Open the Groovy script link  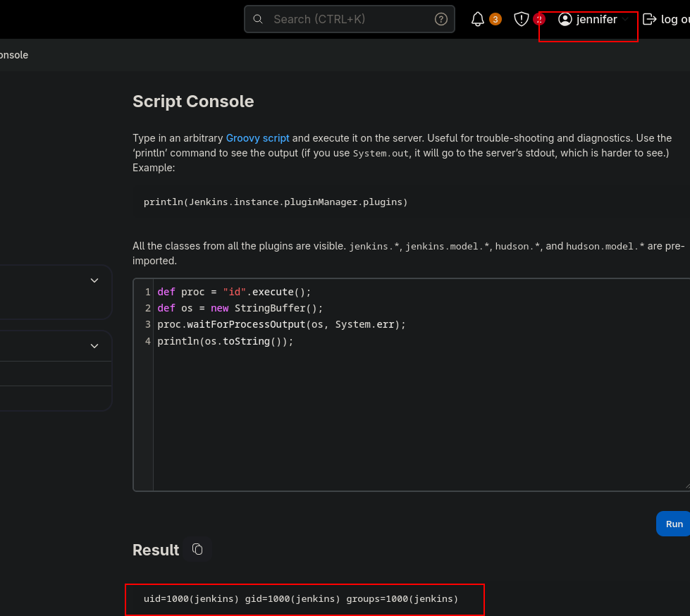257,138
